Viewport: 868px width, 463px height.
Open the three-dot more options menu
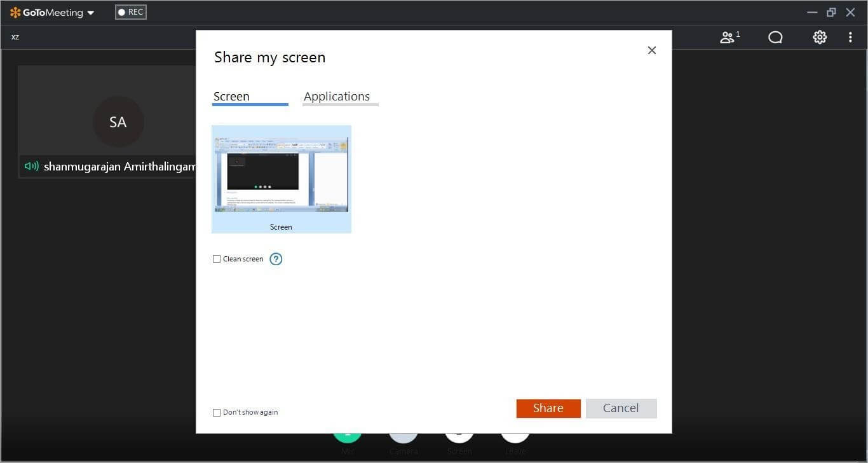pos(851,37)
